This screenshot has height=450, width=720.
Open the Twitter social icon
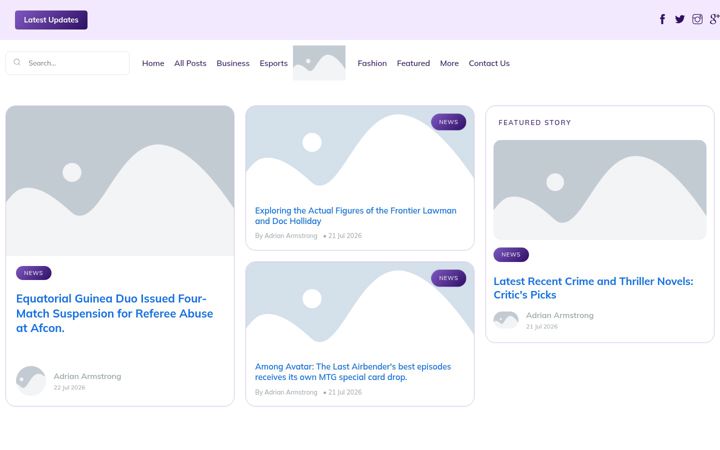680,19
